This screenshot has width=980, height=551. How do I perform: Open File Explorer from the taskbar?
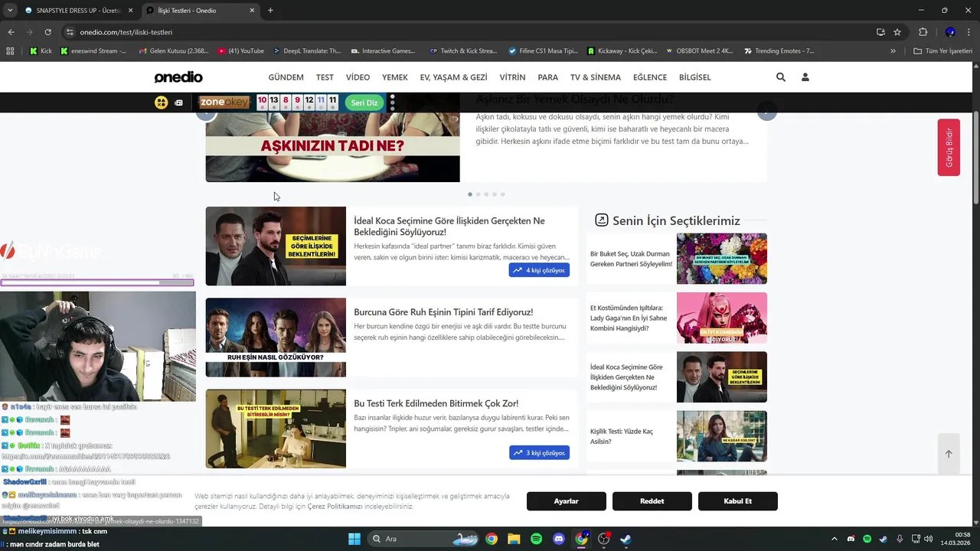[514, 539]
